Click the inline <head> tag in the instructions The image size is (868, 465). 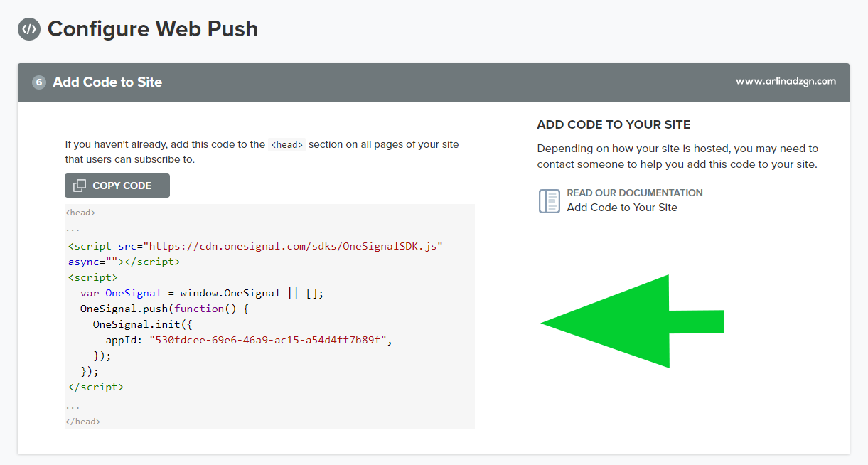point(287,144)
